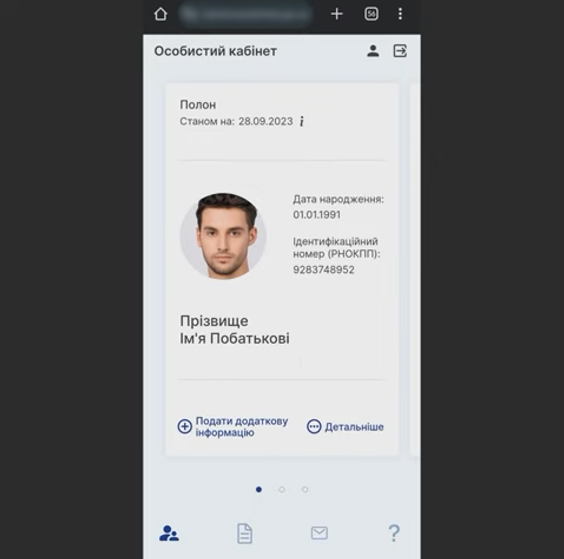This screenshot has height=559, width=564.
Task: Switch to the third carousel dot
Action: [305, 490]
